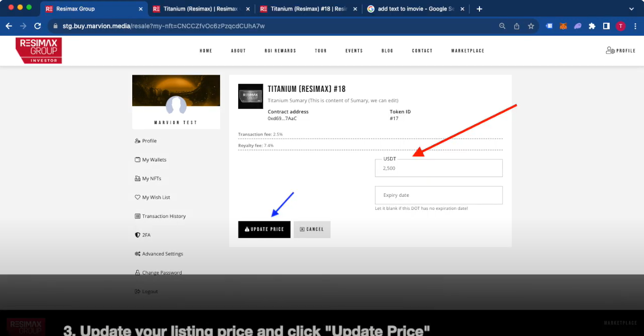Click the USDT price input field

(x=438, y=169)
